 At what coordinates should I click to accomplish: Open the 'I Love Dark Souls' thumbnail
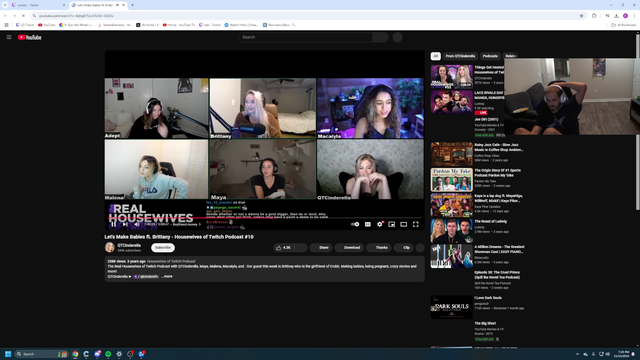coord(451,307)
